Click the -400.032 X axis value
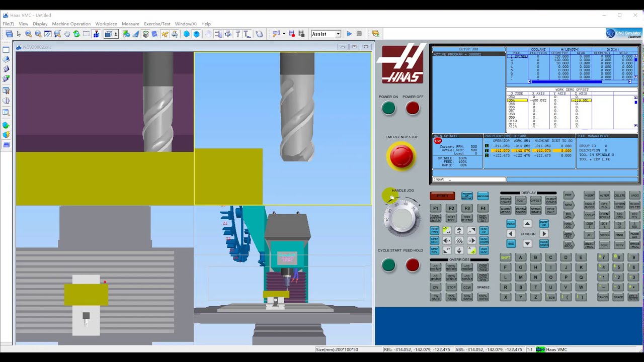 pos(538,101)
